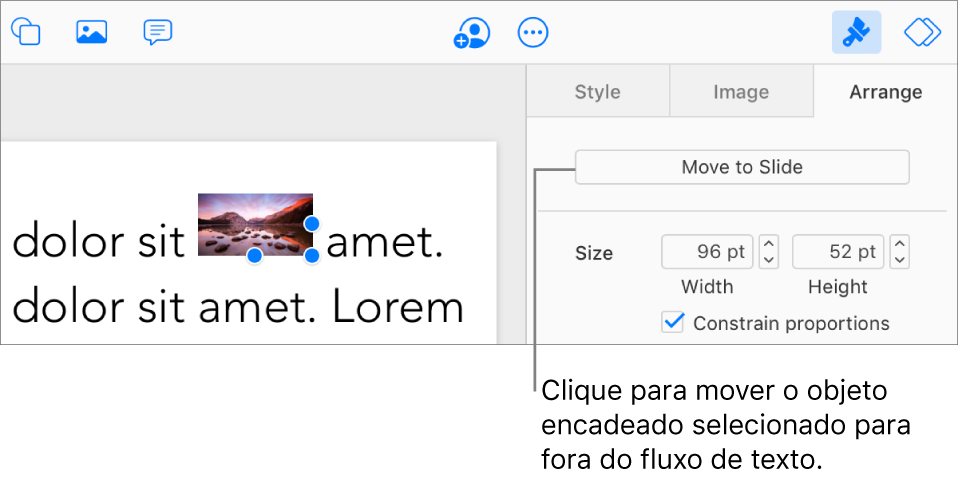
Task: Open the Animate diamond icon
Action: (x=922, y=32)
